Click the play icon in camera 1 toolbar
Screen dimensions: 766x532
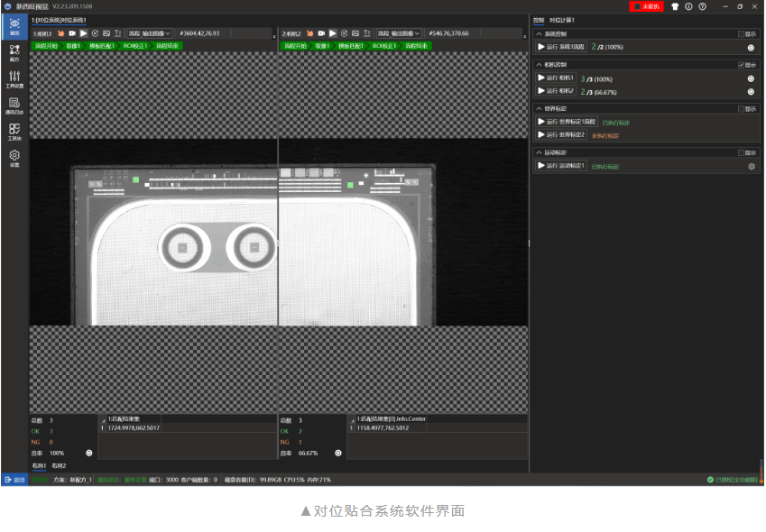click(82, 34)
